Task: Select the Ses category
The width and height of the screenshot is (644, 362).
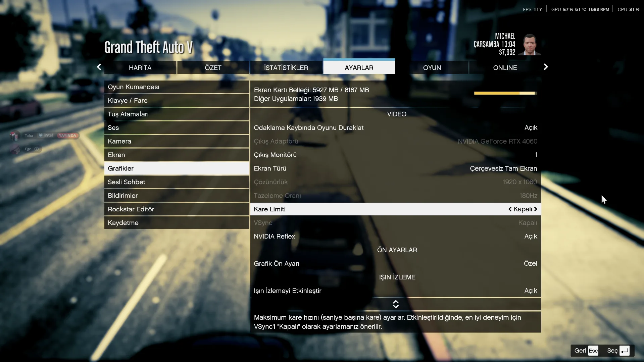Action: point(177,127)
